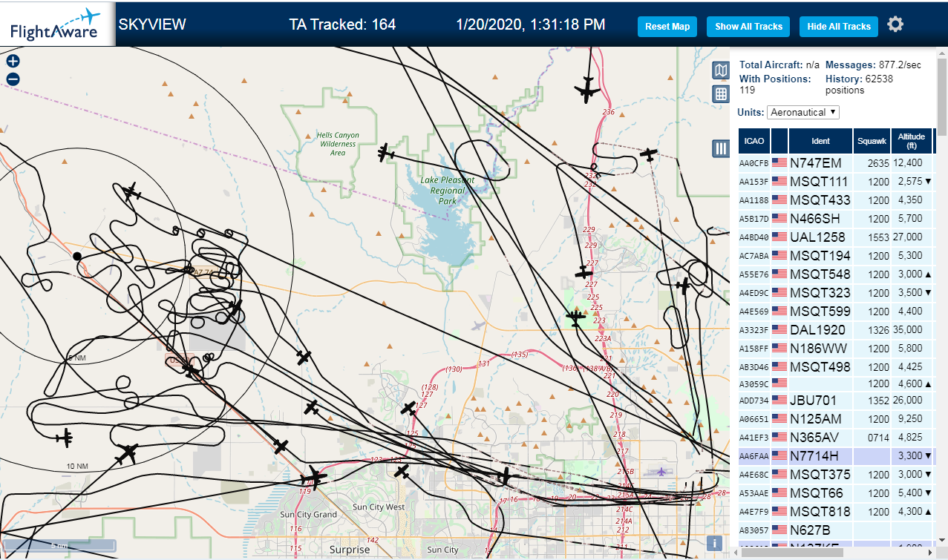948x560 pixels.
Task: Open the map layer switcher icon
Action: point(720,70)
